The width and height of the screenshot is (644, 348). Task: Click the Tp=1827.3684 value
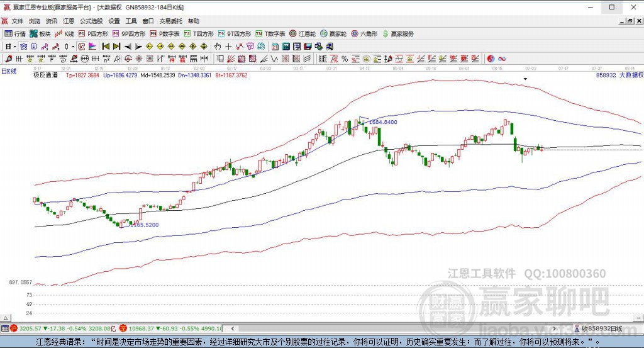pos(82,75)
